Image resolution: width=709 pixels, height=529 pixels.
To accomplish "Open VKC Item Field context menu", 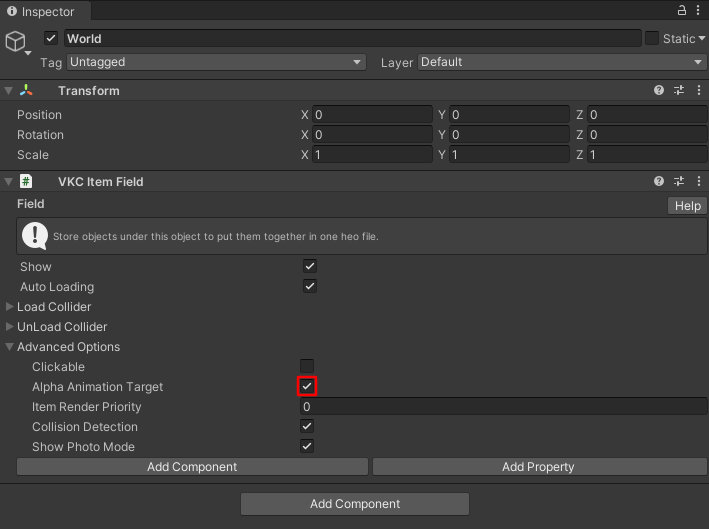I will pos(698,181).
